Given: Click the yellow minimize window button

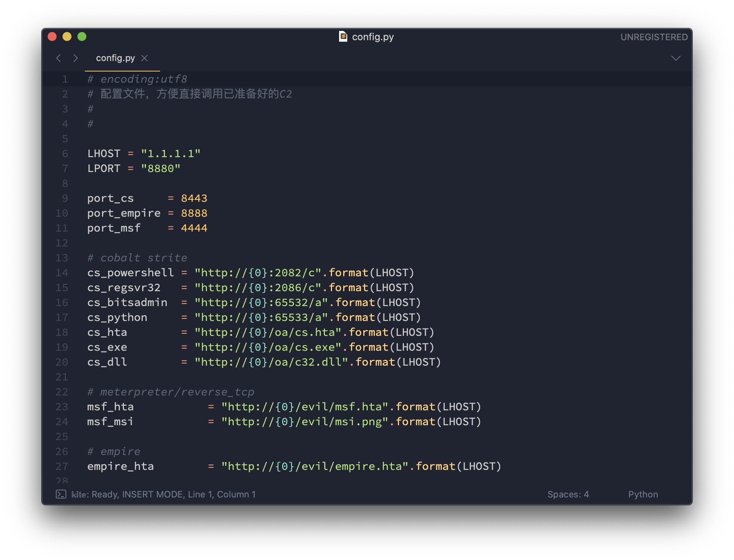Looking at the screenshot, I should click(x=67, y=36).
